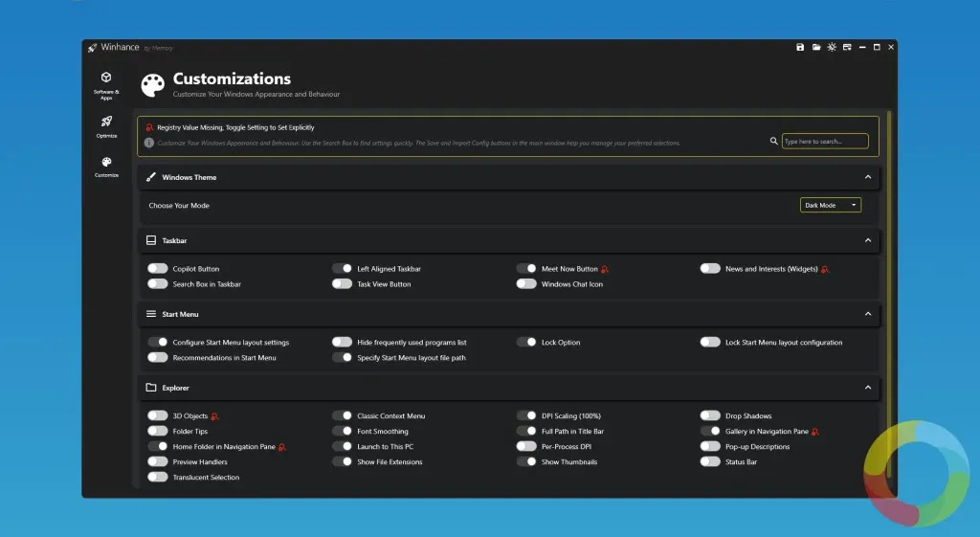The image size is (980, 537).
Task: Open the Dark Mode dropdown
Action: (x=831, y=205)
